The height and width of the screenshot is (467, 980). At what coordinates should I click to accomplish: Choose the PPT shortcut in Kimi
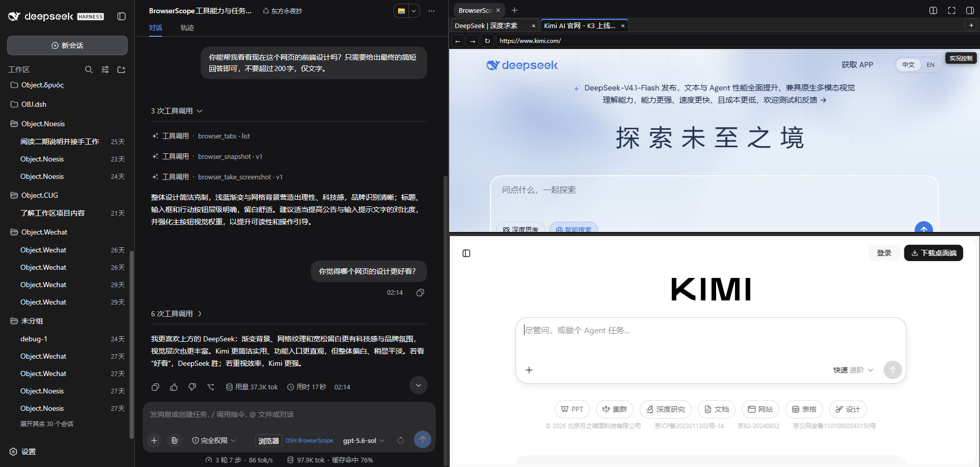click(572, 409)
